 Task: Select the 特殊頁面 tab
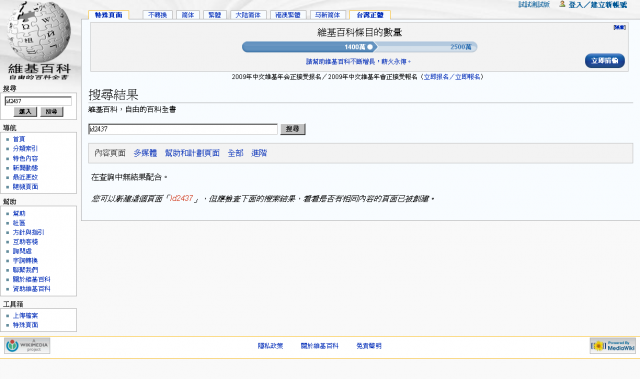pyautogui.click(x=109, y=15)
